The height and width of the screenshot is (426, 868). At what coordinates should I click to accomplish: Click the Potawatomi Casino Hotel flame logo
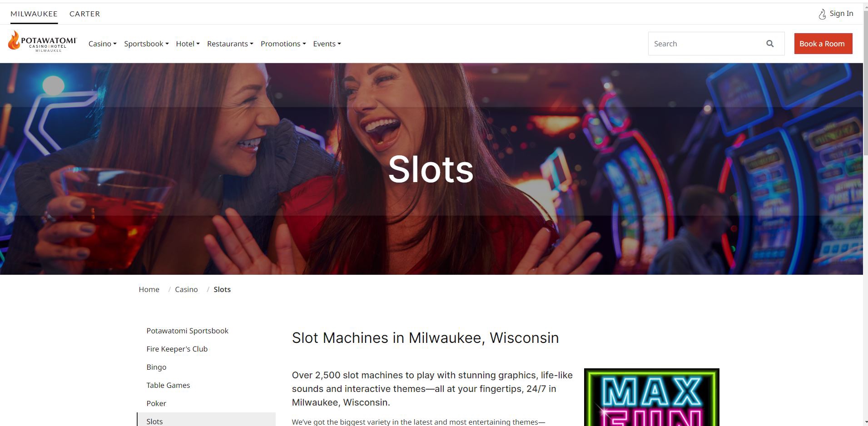point(42,42)
